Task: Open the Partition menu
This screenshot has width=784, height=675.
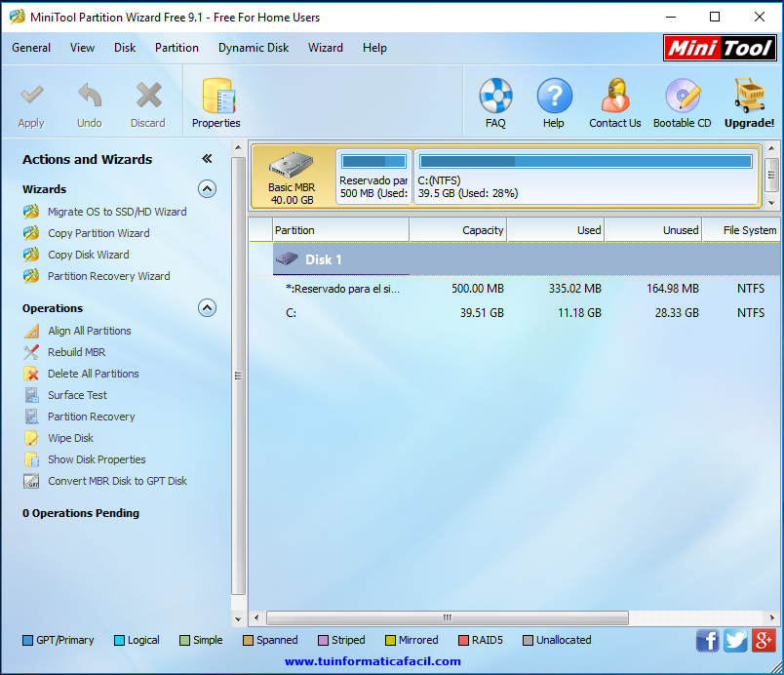Action: click(176, 48)
